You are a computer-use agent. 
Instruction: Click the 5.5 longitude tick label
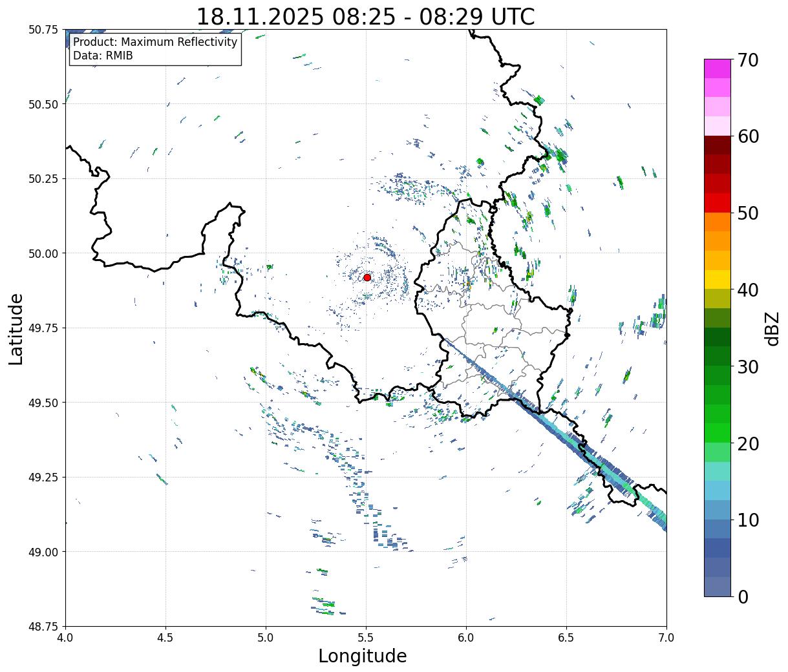[366, 638]
